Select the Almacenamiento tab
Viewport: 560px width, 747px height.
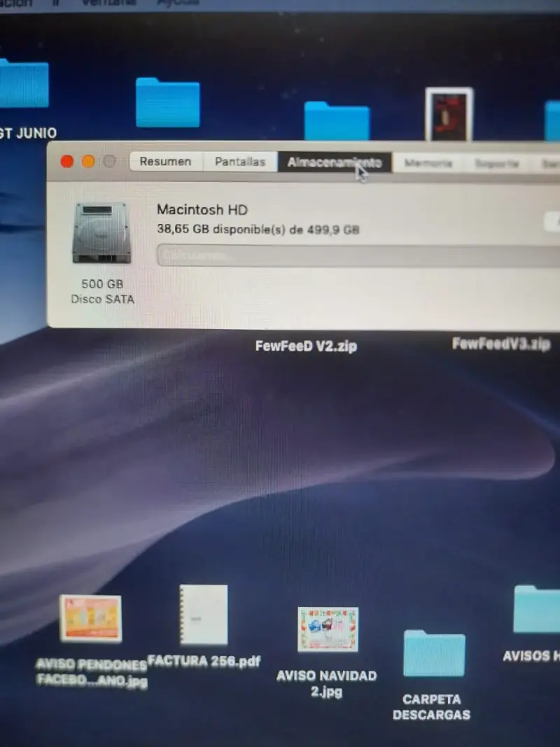[x=335, y=162]
